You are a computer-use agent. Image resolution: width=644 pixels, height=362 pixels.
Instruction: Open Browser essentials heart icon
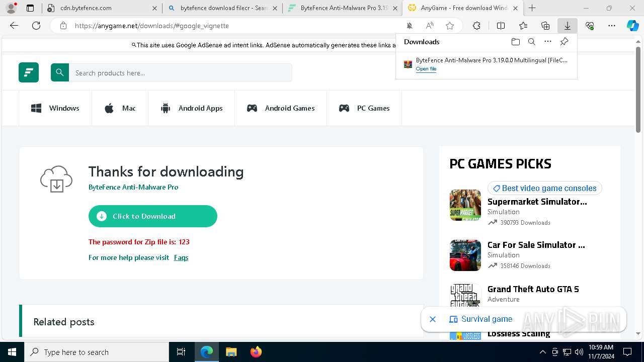590,26
